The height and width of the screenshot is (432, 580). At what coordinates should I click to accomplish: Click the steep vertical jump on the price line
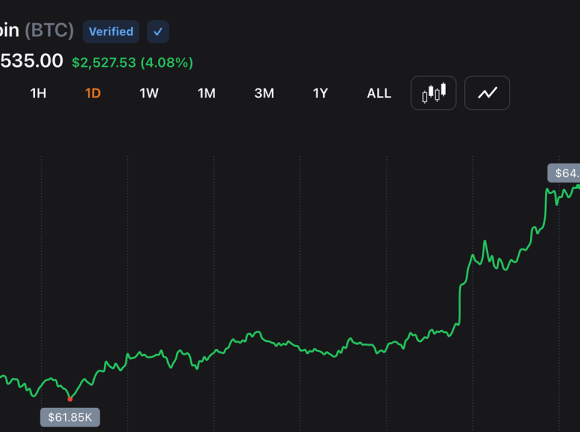tap(460, 304)
